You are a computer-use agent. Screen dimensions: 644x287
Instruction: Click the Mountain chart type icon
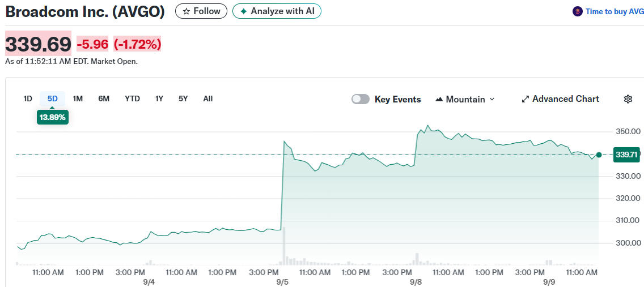tap(439, 99)
